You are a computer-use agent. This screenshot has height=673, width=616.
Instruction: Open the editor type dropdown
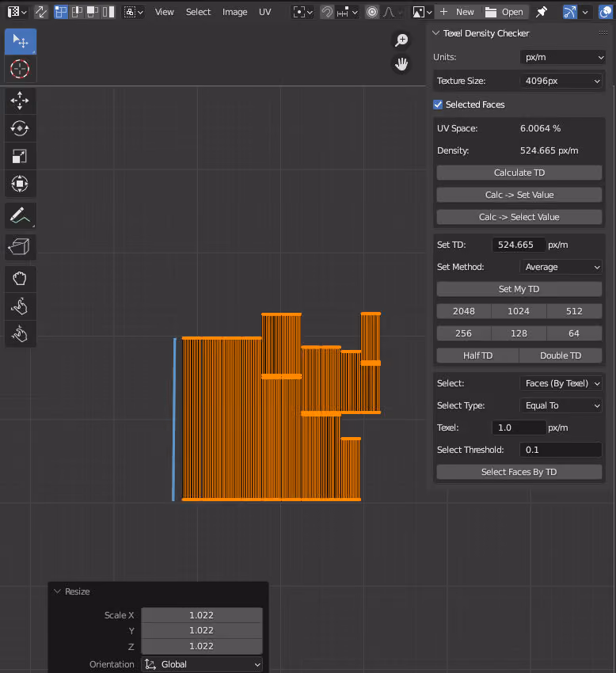pyautogui.click(x=17, y=12)
